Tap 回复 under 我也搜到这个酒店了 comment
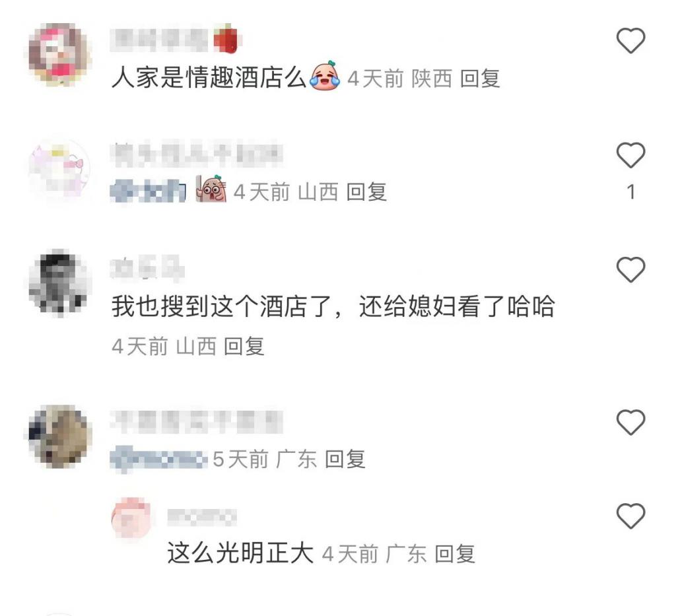 (x=244, y=346)
